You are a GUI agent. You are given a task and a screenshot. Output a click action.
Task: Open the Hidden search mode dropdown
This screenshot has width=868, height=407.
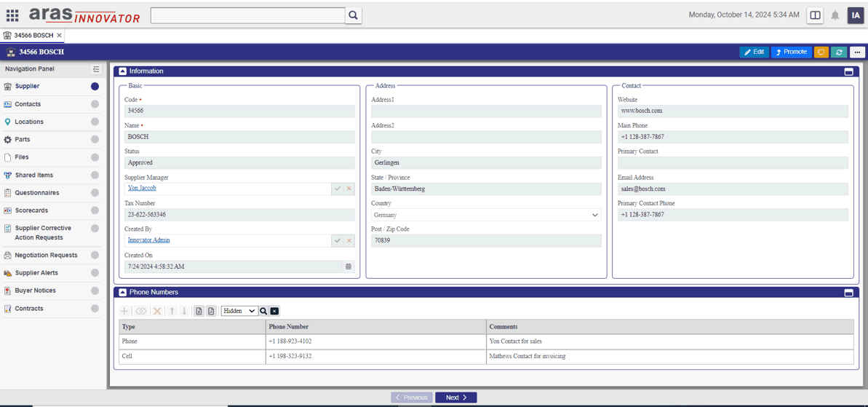coord(239,311)
